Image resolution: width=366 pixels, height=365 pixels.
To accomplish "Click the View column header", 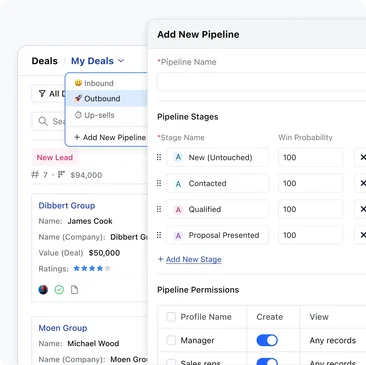I will tap(319, 317).
